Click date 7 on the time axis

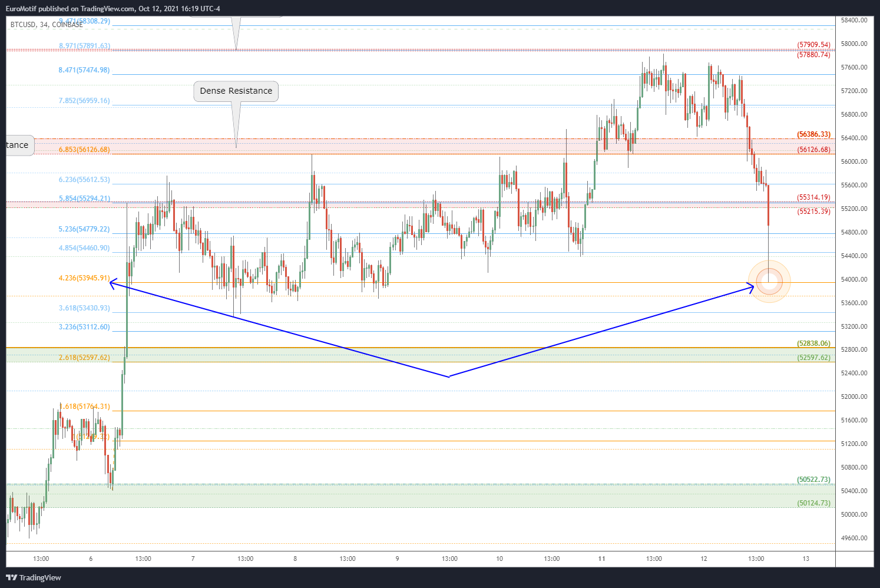pyautogui.click(x=193, y=559)
